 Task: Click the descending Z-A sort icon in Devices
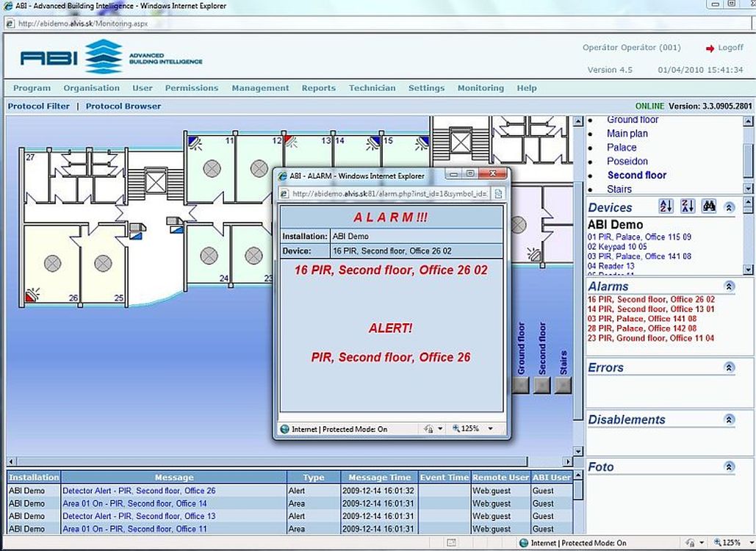(688, 207)
